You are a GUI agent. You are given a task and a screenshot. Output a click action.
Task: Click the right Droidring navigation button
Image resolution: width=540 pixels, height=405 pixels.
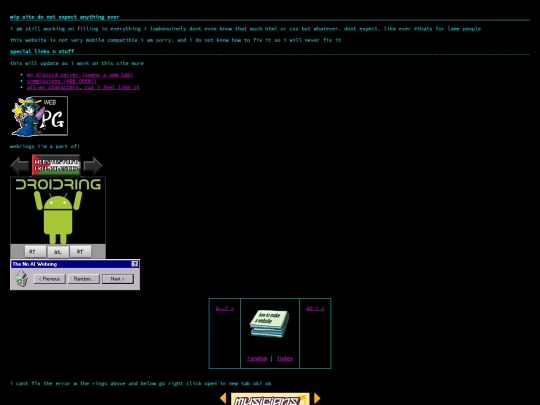click(81, 251)
